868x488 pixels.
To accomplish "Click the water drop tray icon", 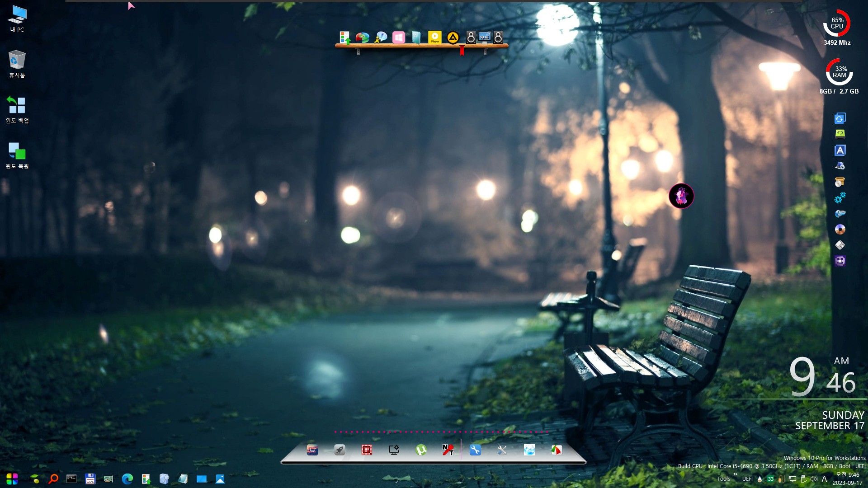I will click(x=760, y=479).
